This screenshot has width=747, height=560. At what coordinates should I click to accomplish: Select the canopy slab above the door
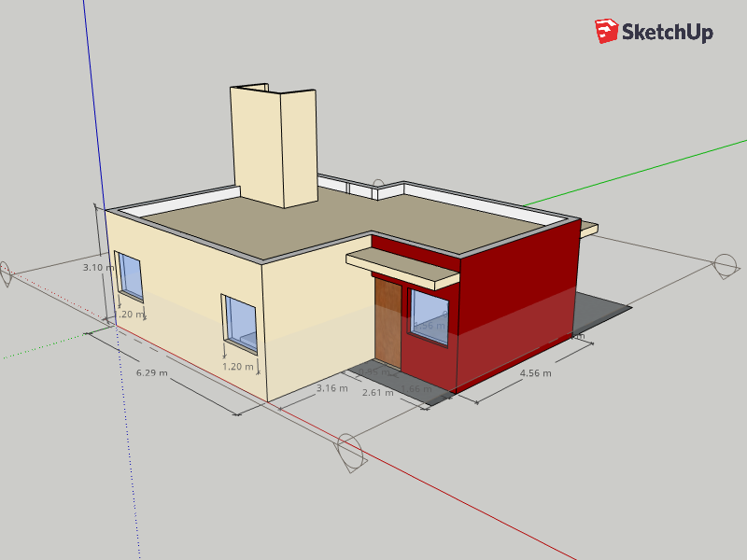point(402,270)
